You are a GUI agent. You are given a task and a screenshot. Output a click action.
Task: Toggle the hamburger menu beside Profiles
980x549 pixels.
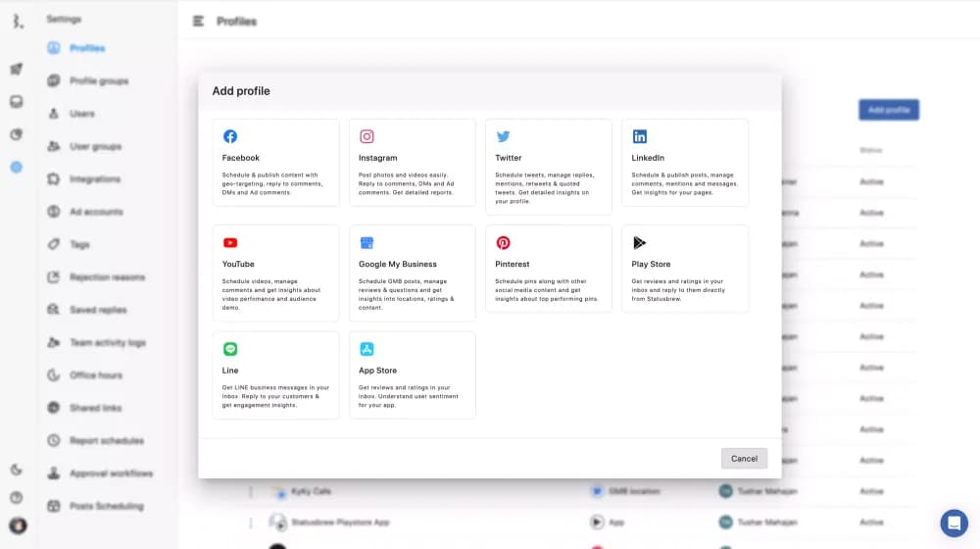coord(198,22)
